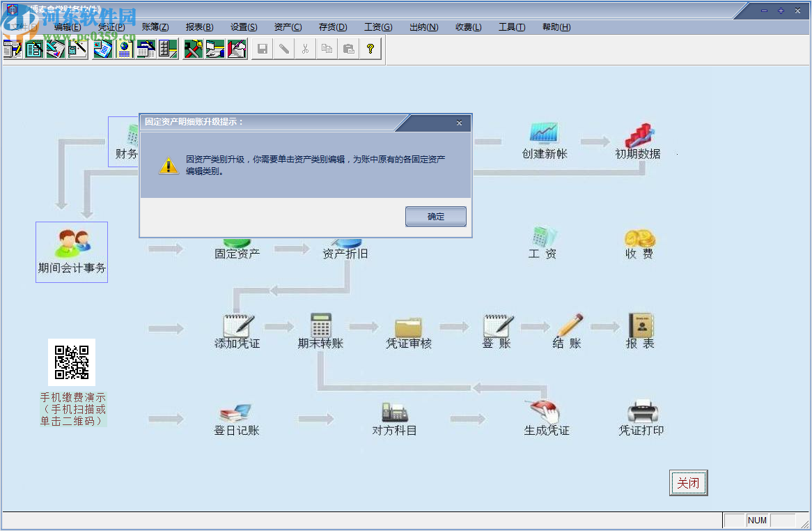Viewport: 812px width, 531px height.
Task: Open the 初期数据 red bars icon
Action: click(639, 134)
